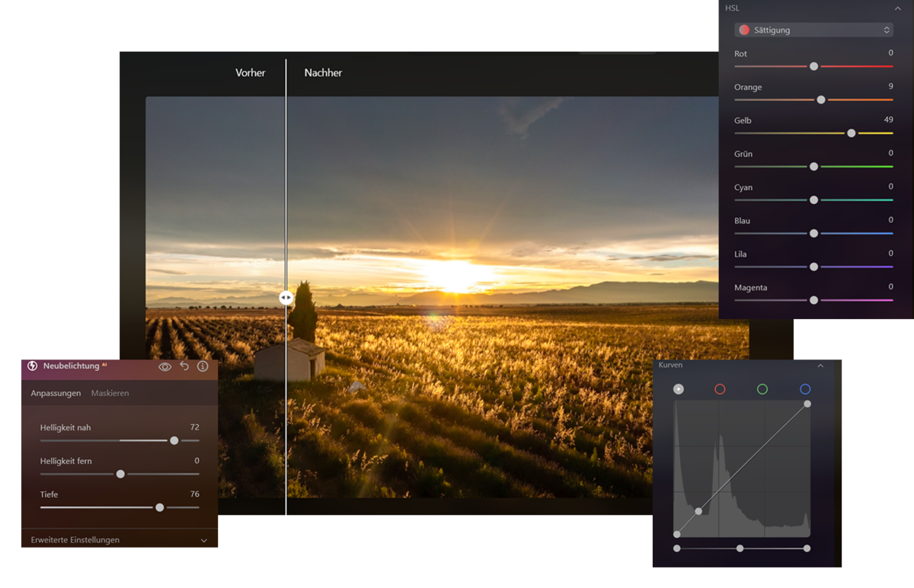This screenshot has height=588, width=914.
Task: Click the Nachher label above the image
Action: tap(322, 72)
